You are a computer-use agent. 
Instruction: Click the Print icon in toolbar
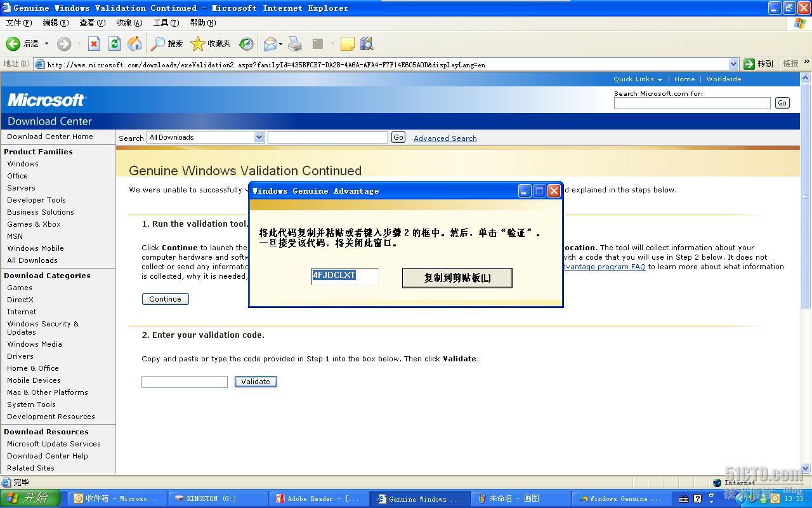295,44
